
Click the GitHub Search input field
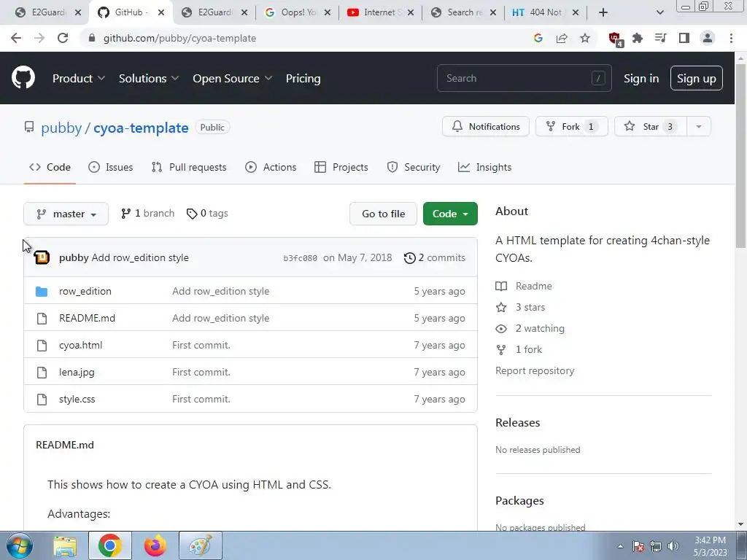524,78
